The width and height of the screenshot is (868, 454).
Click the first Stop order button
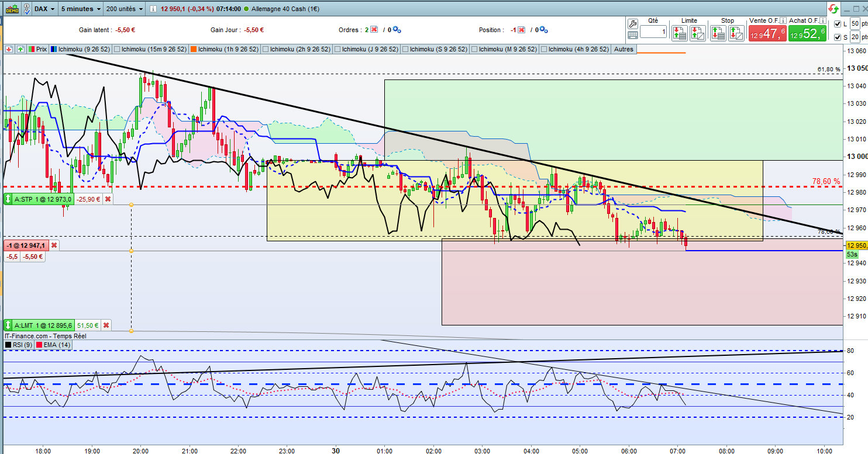(718, 33)
